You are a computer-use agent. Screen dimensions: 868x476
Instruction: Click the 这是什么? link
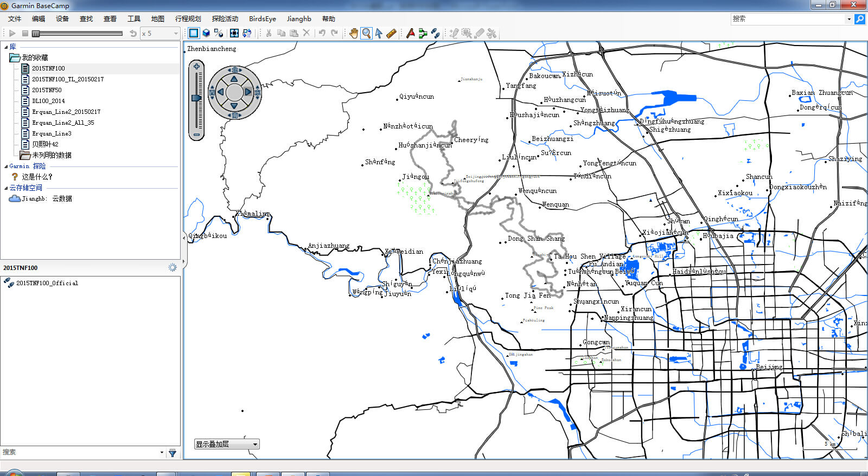coord(37,177)
